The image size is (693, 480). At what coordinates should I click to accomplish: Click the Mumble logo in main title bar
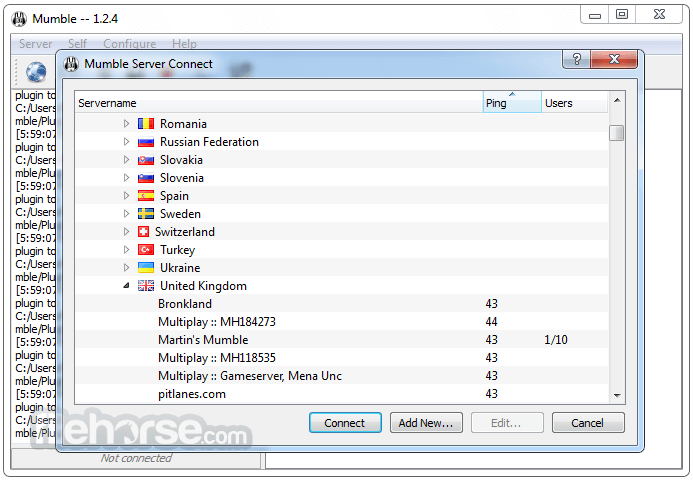tap(19, 19)
